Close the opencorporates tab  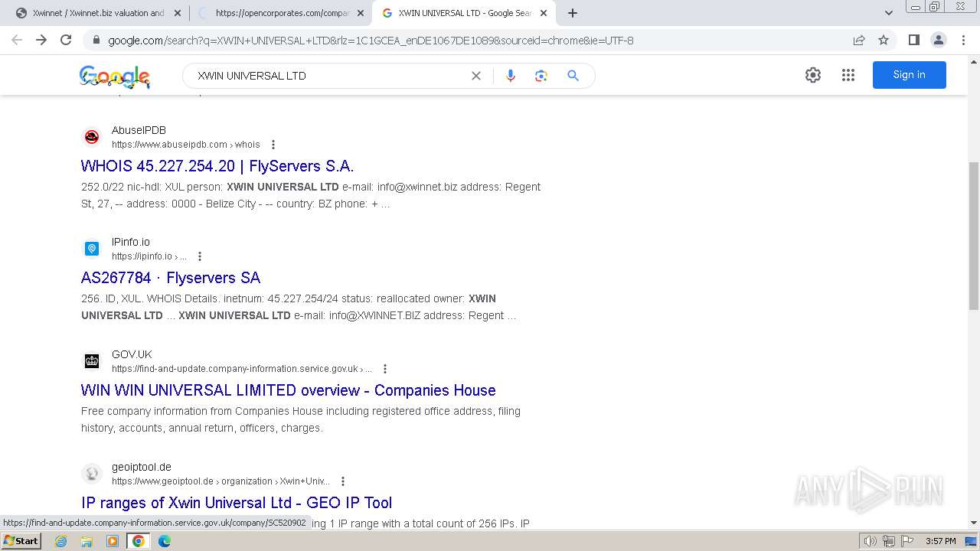coord(361,13)
